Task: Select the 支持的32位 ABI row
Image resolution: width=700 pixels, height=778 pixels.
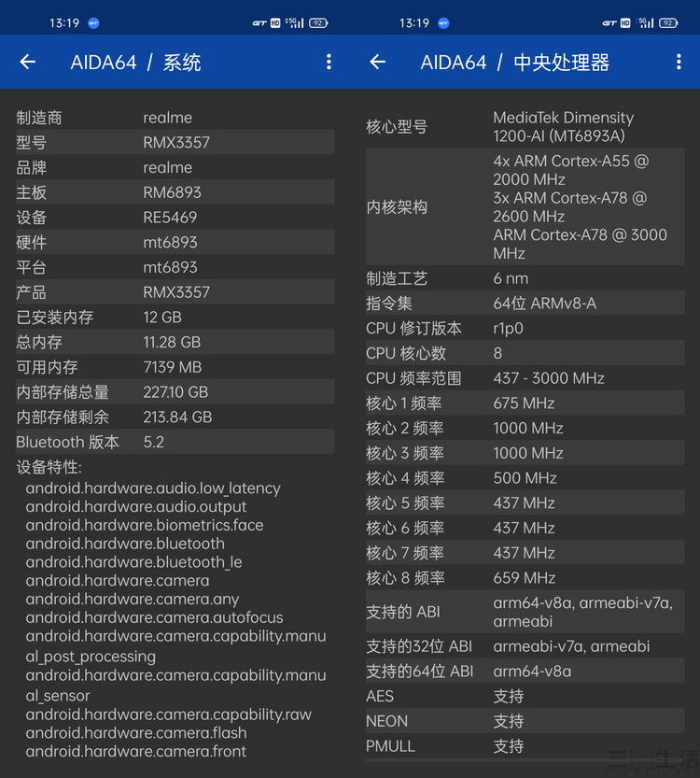Action: coord(525,646)
